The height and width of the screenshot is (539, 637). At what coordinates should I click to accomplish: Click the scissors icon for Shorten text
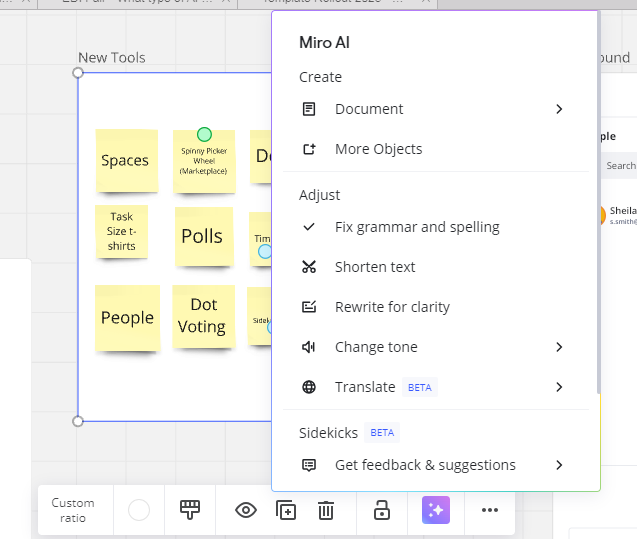tap(310, 267)
